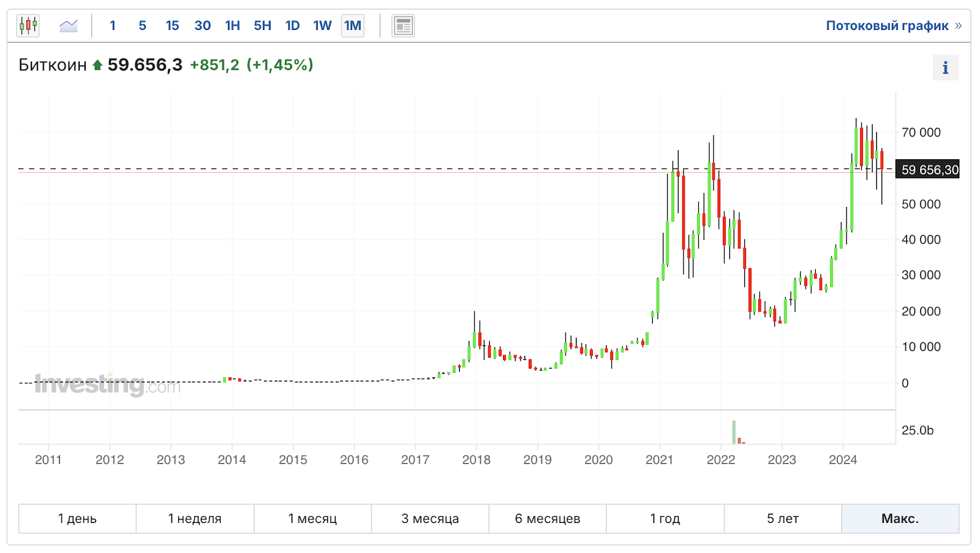The image size is (980, 553).
Task: Select the 5H interval
Action: click(x=262, y=26)
